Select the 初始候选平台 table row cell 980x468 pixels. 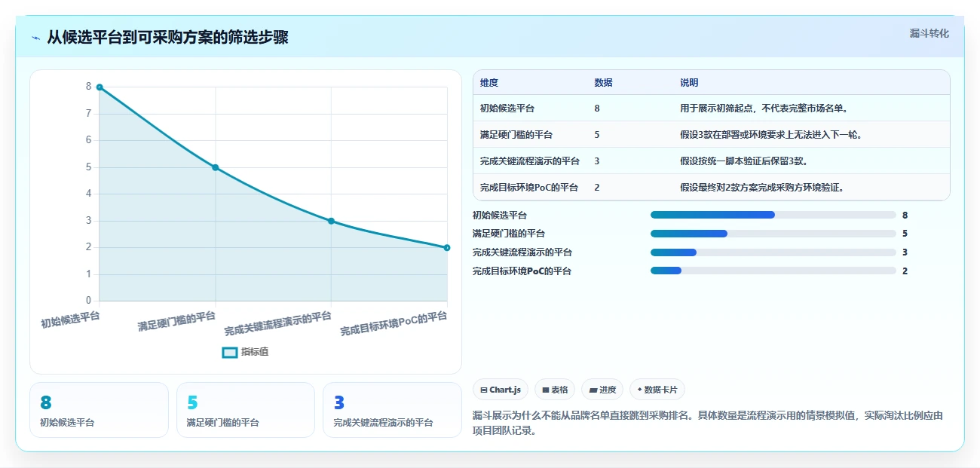[x=507, y=109]
